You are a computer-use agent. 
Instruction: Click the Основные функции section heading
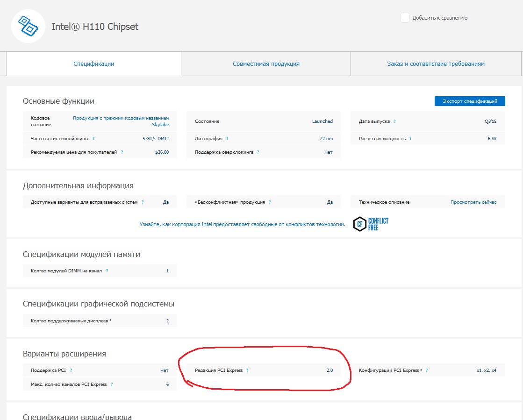pos(58,101)
